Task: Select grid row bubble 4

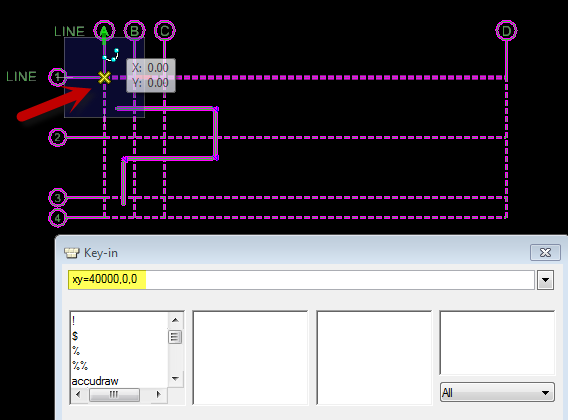Action: pos(58,218)
